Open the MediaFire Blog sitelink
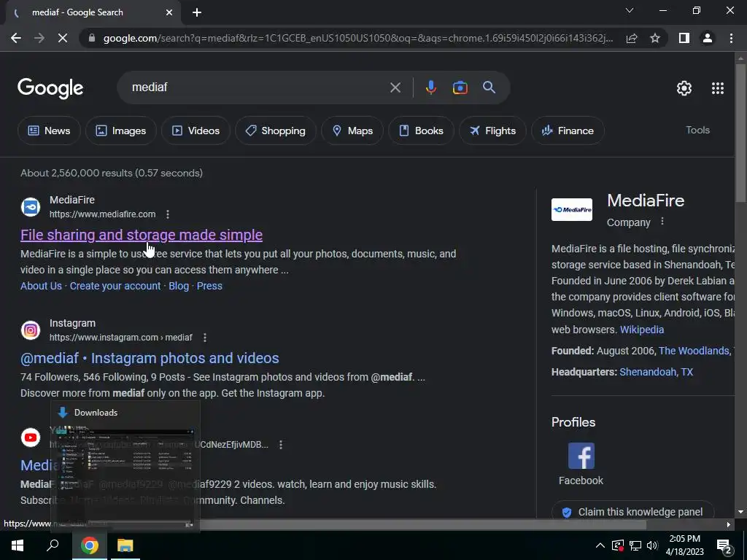This screenshot has height=560, width=747. 179,286
